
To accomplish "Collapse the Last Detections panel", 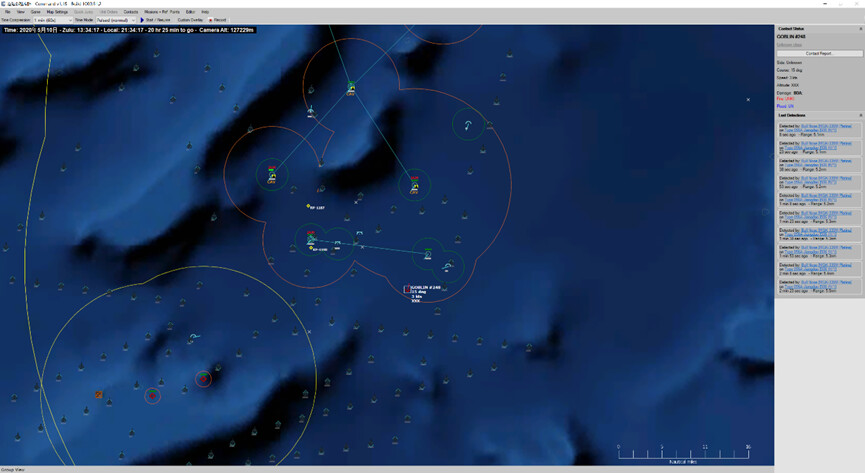I will click(860, 115).
